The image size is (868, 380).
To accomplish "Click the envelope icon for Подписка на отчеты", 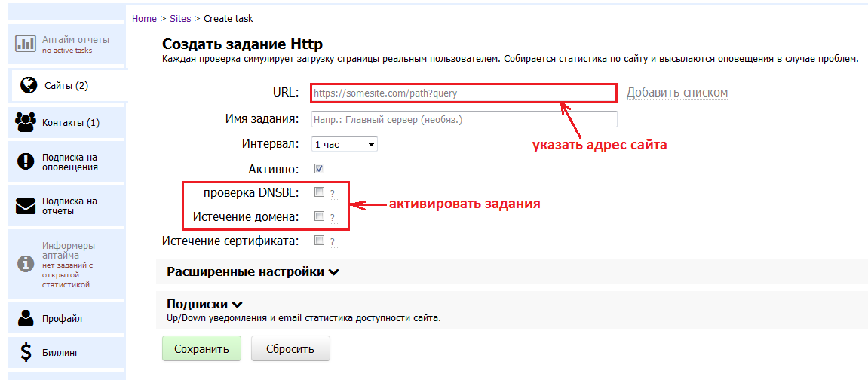I will point(26,206).
